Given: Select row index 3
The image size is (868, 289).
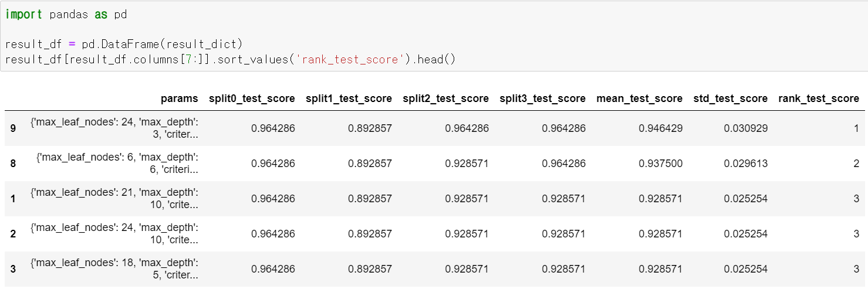Looking at the screenshot, I should tap(13, 268).
